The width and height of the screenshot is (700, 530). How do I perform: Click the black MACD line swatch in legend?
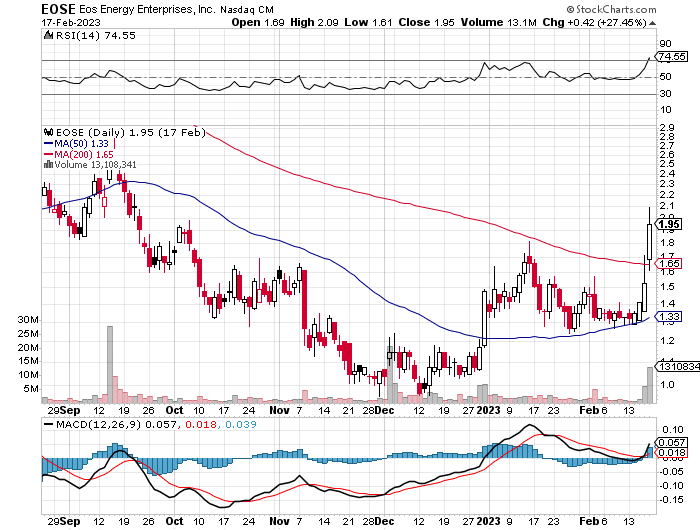coord(49,424)
